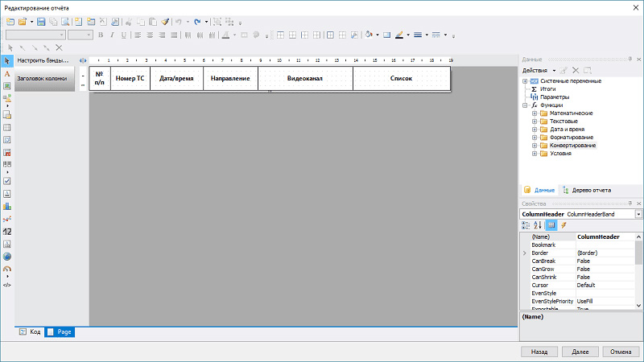The height and width of the screenshot is (362, 644).
Task: Switch to the Код tab
Action: pos(30,331)
